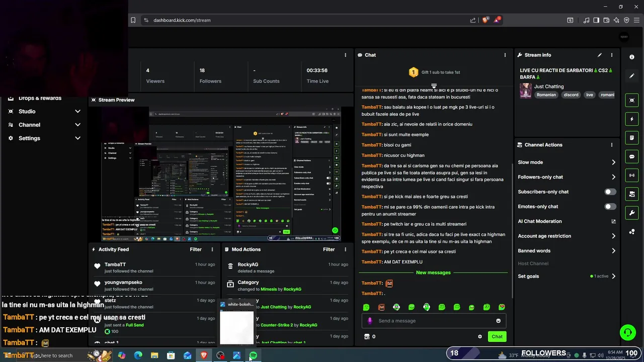Click the shop icon below message box
The height and width of the screenshot is (362, 644).
pos(367,337)
